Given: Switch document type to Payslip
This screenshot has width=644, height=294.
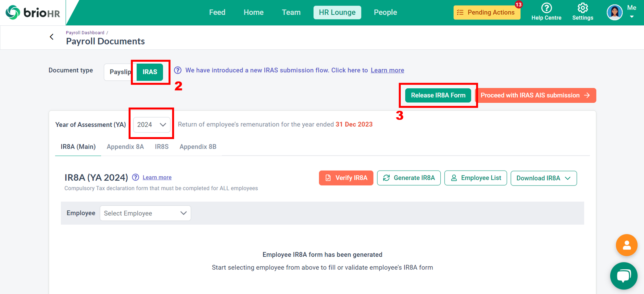Looking at the screenshot, I should (120, 72).
